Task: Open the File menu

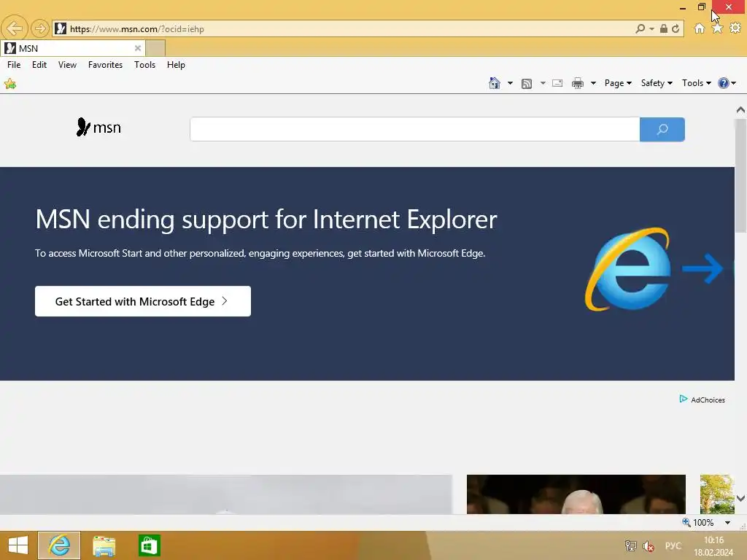Action: pyautogui.click(x=14, y=65)
